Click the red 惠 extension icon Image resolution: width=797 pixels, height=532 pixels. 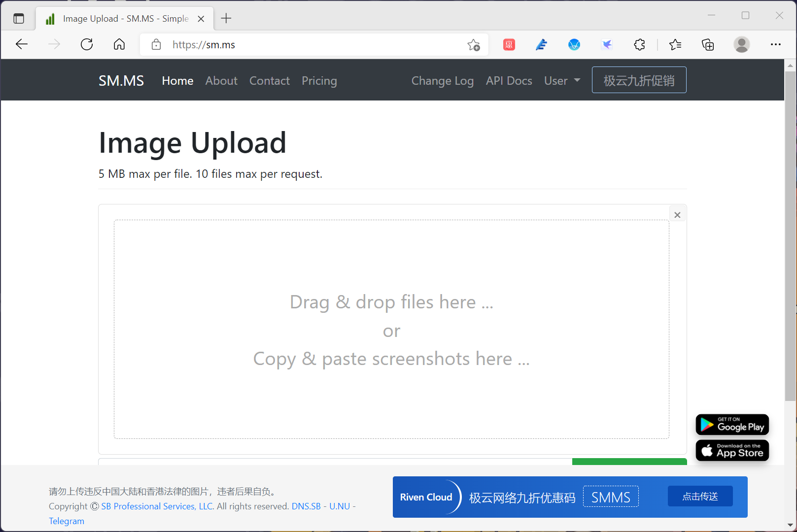coord(509,44)
